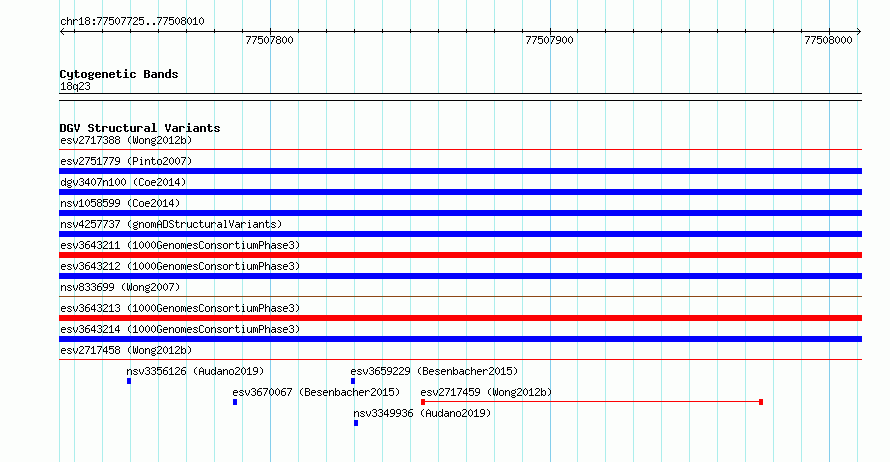Click nsv4257737 (gnomADStructuralVariants) label

tap(171, 224)
